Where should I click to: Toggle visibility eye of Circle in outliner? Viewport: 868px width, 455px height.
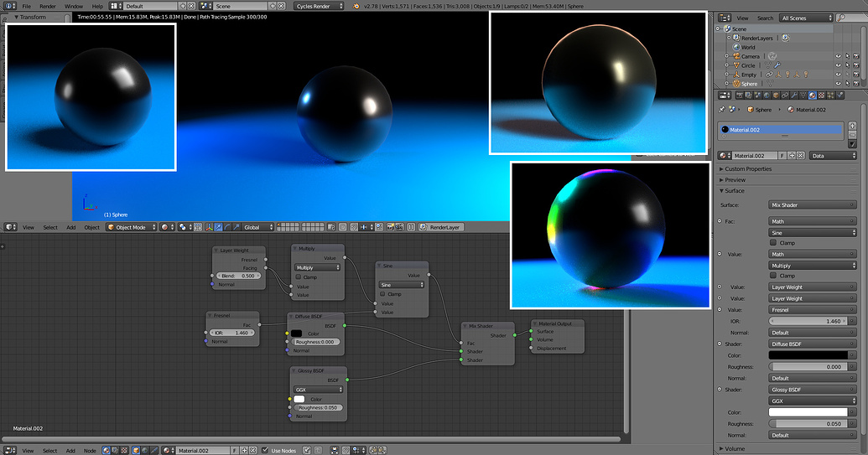tap(838, 65)
